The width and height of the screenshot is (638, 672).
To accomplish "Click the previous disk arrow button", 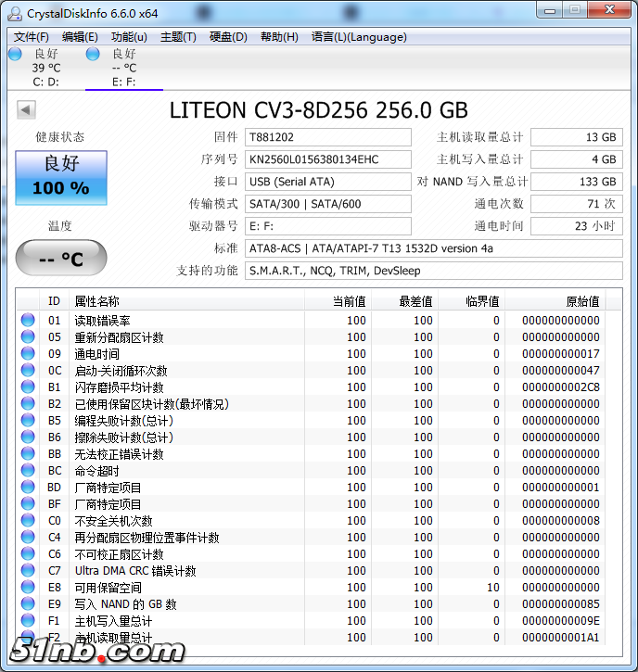I will (x=26, y=110).
